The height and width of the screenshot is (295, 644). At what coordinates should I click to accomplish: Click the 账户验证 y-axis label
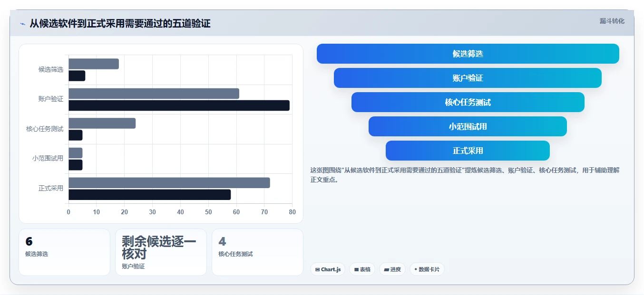(x=51, y=99)
